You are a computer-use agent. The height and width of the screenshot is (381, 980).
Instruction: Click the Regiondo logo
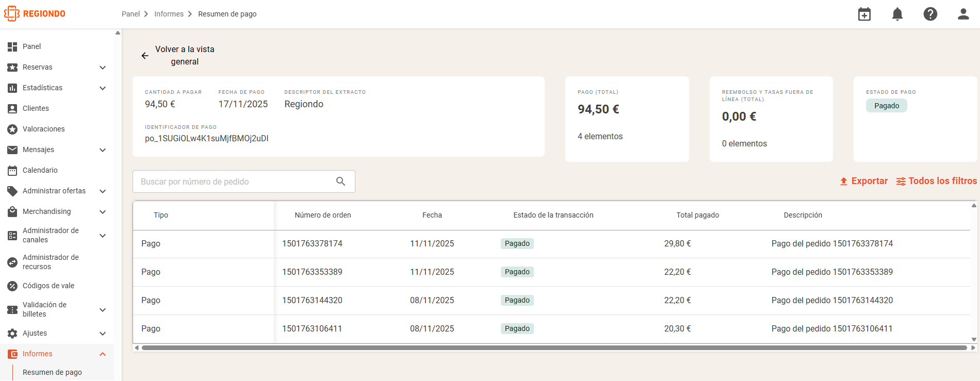35,14
